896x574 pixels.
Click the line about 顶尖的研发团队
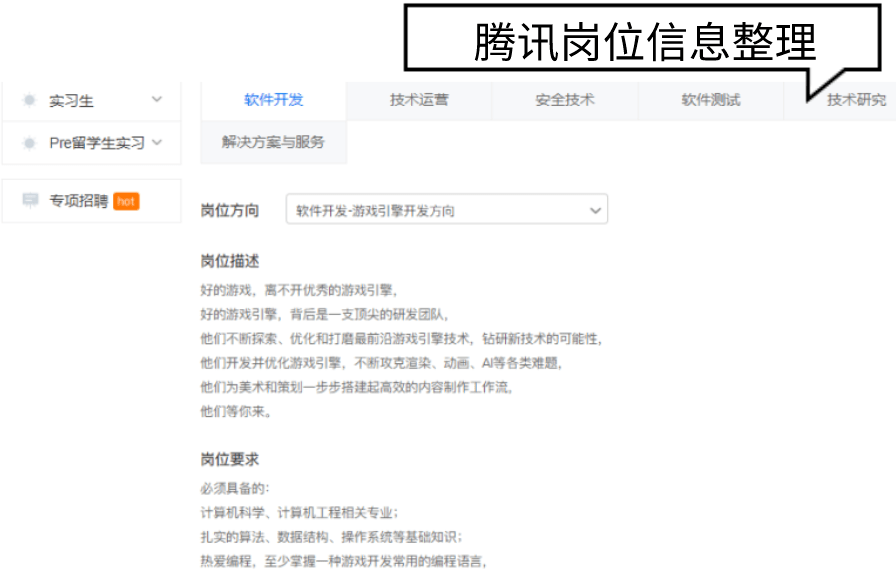pyautogui.click(x=325, y=314)
